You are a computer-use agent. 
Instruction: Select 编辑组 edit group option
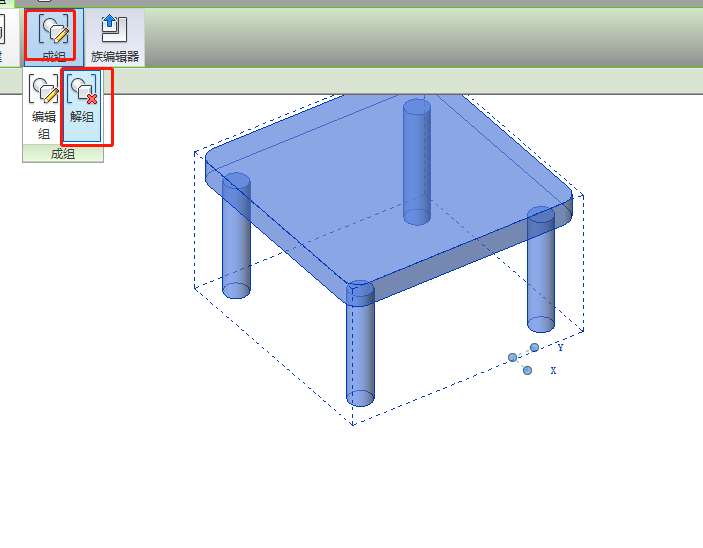pos(43,107)
